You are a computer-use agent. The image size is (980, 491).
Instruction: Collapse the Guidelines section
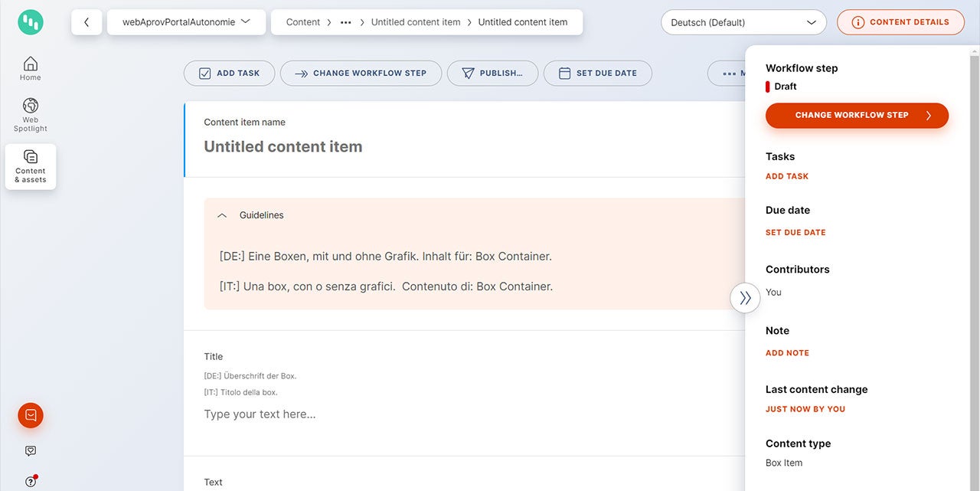[x=222, y=216]
